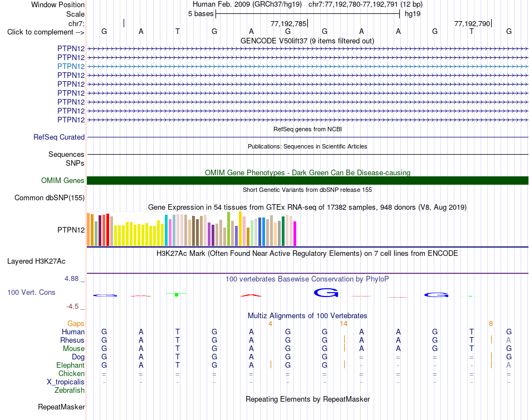
Task: Click the RepeatMasker track label
Action: point(61,407)
